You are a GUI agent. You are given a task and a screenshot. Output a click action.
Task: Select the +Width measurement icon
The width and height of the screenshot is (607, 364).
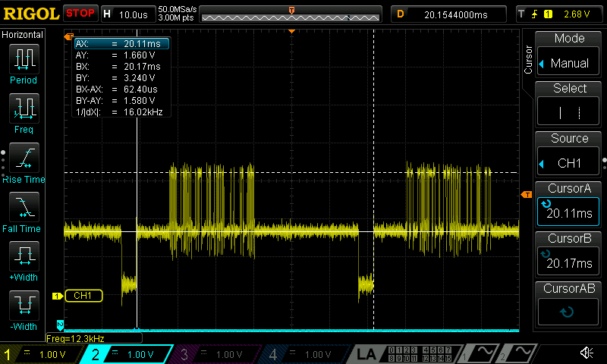coord(24,261)
